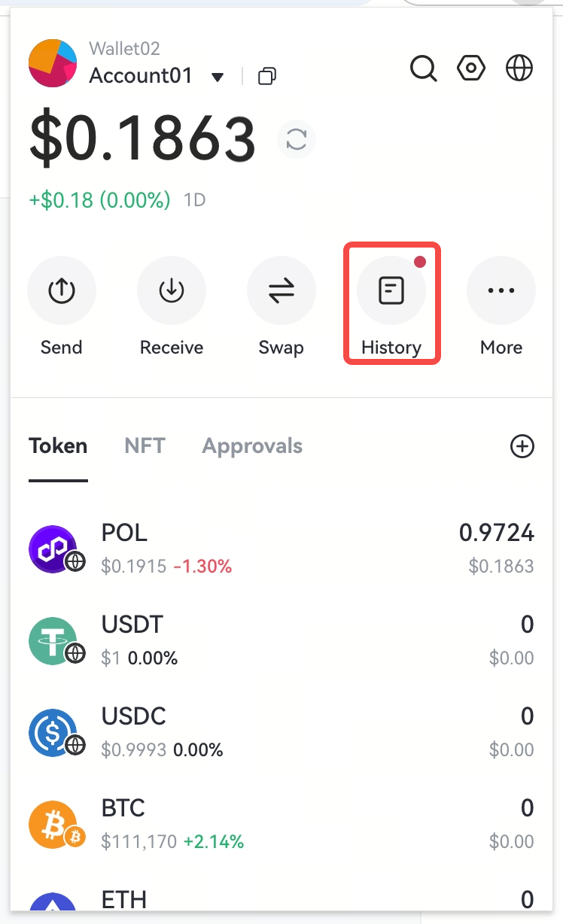Click the Wallet02 avatar image
Screen dimensions: 563x924
[x=53, y=63]
